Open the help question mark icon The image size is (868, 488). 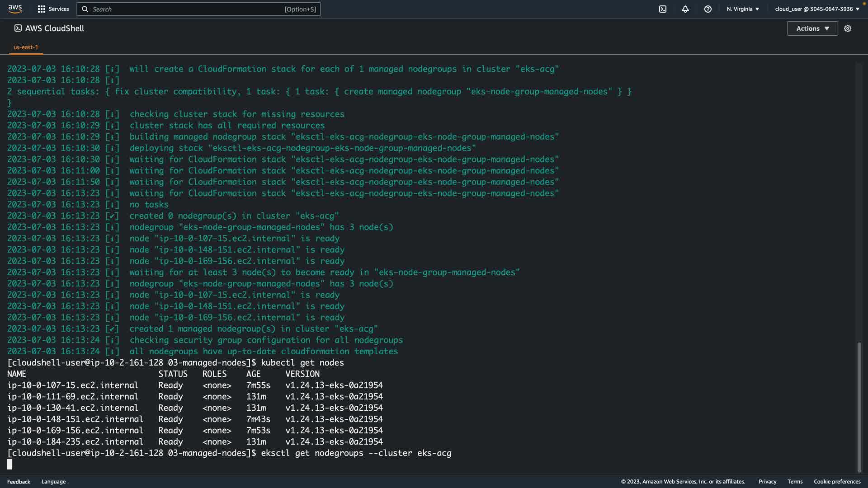click(708, 9)
